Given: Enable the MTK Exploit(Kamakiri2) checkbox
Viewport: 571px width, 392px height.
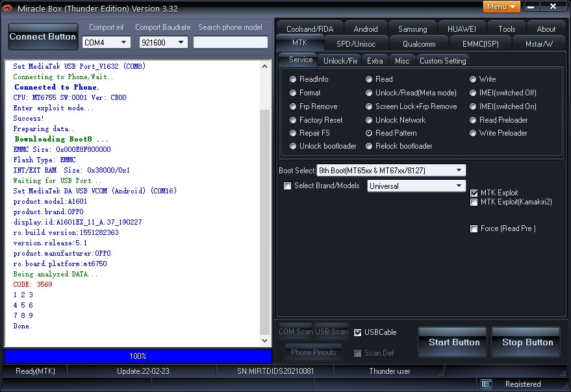Looking at the screenshot, I should pos(474,202).
